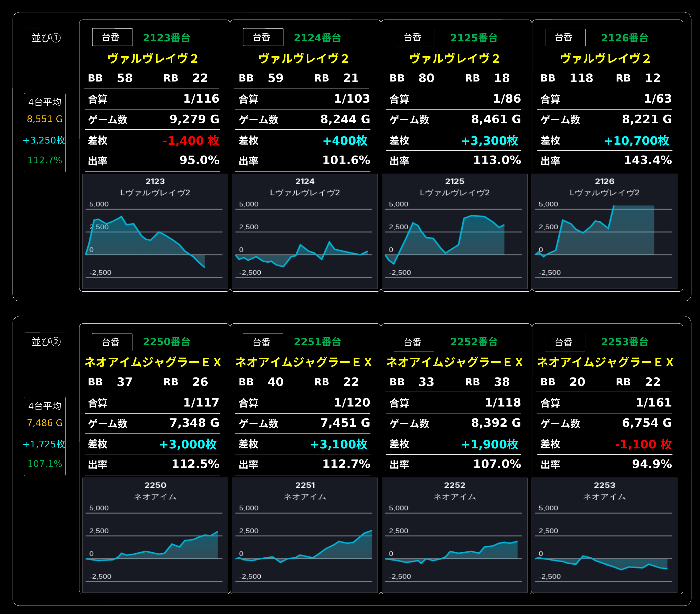Viewport: 700px width, 614px height.
Task: Click the 4台平均 game count 7,486 G
Action: click(x=45, y=423)
